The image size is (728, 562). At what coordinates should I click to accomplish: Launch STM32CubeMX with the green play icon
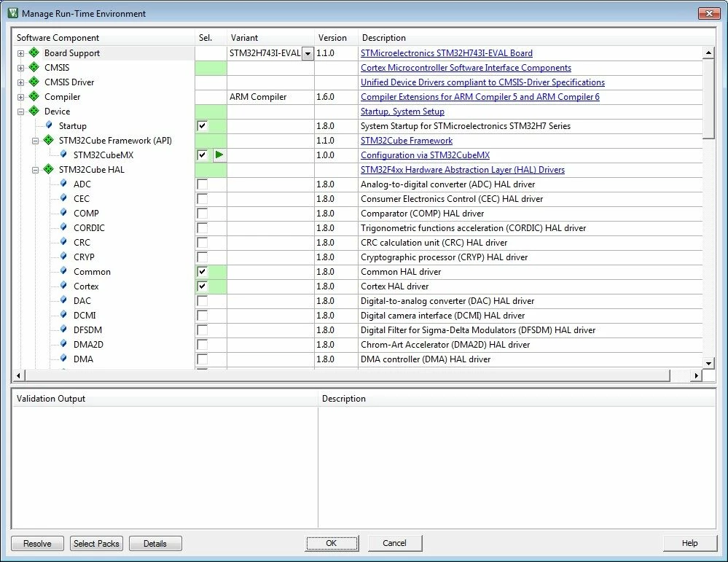(219, 155)
